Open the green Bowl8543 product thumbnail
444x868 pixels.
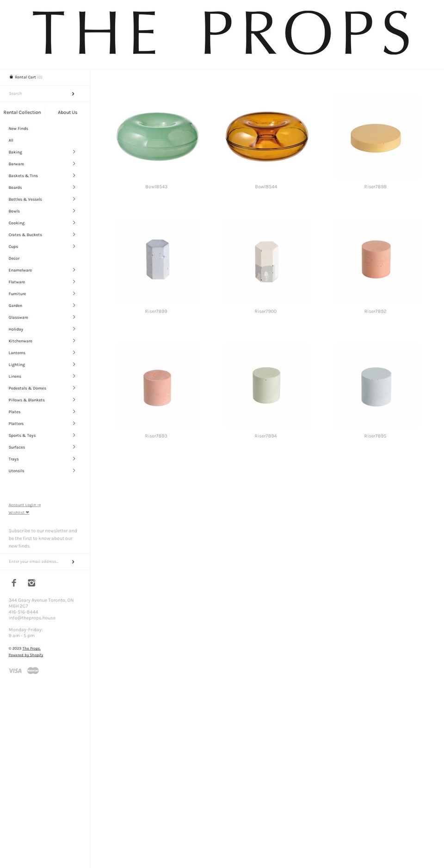157,136
